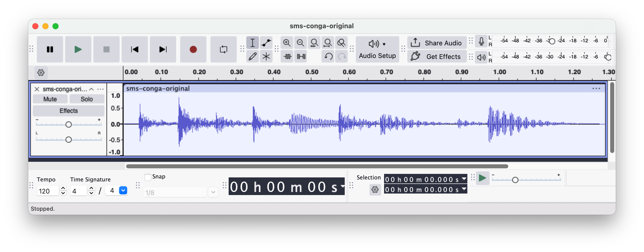This screenshot has height=252, width=644.
Task: Solo the sms-conga-original track
Action: point(87,99)
